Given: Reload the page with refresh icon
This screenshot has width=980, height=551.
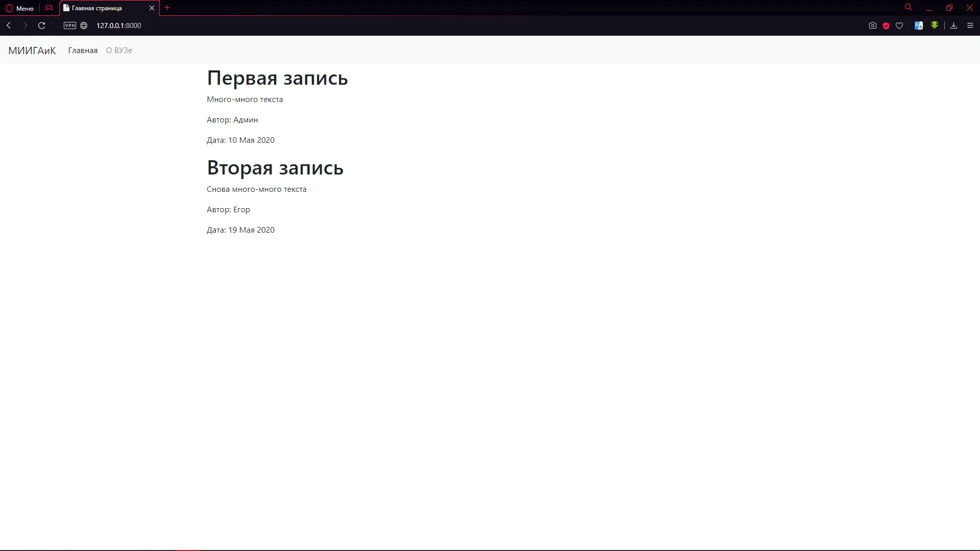Looking at the screenshot, I should pyautogui.click(x=42, y=26).
